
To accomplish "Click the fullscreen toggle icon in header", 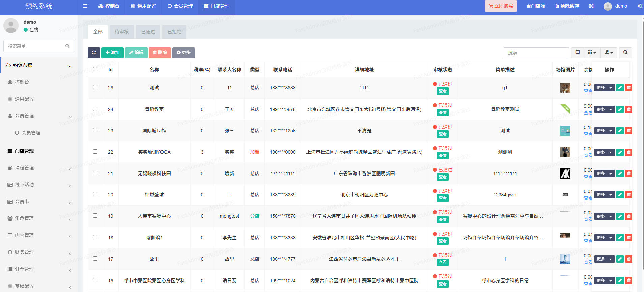I will 591,6.
